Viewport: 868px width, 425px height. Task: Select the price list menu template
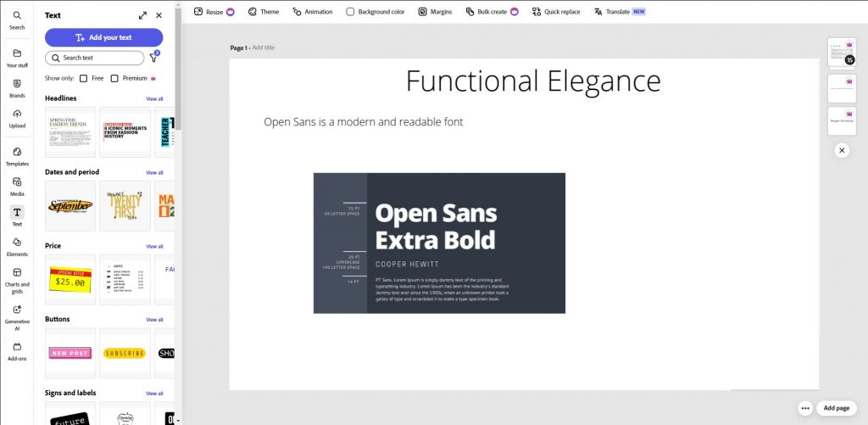(x=125, y=279)
